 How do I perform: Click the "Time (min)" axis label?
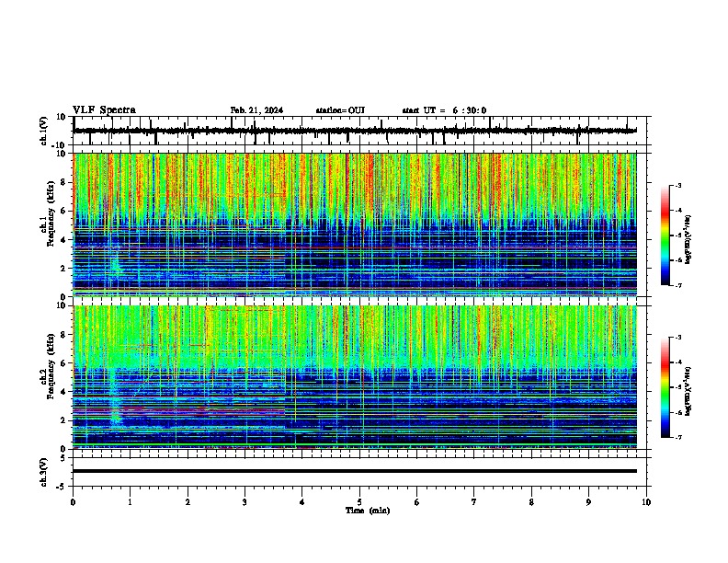tap(368, 511)
